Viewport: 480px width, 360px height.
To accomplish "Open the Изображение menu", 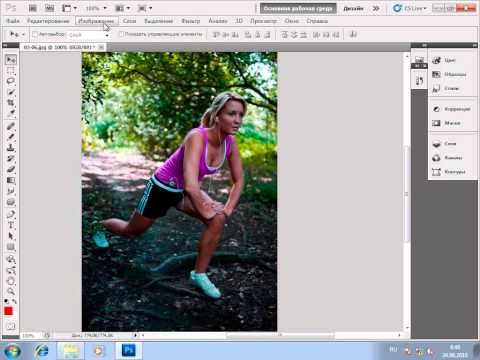I will click(96, 21).
